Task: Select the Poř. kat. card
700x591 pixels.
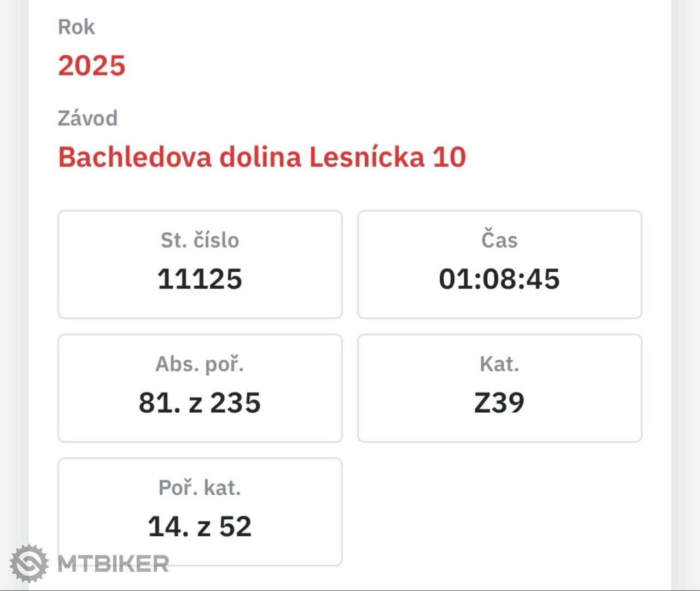Action: (200, 512)
